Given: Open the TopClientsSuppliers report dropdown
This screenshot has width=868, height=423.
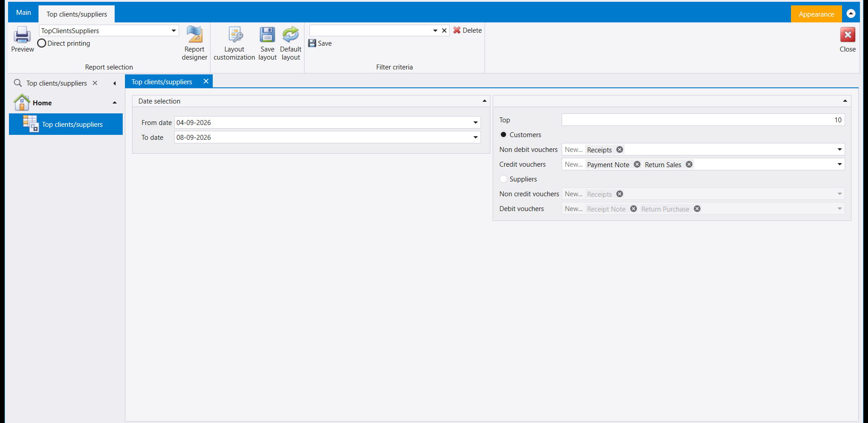Looking at the screenshot, I should [174, 30].
